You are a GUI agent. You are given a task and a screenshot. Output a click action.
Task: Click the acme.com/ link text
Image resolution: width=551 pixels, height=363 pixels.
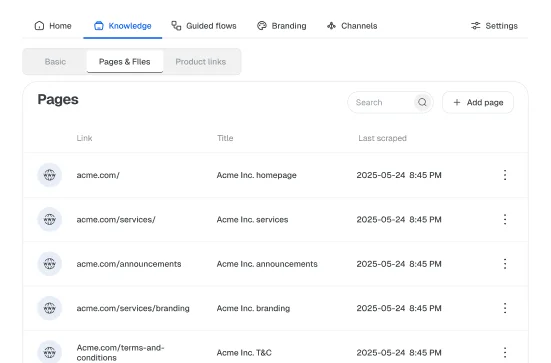click(x=98, y=175)
